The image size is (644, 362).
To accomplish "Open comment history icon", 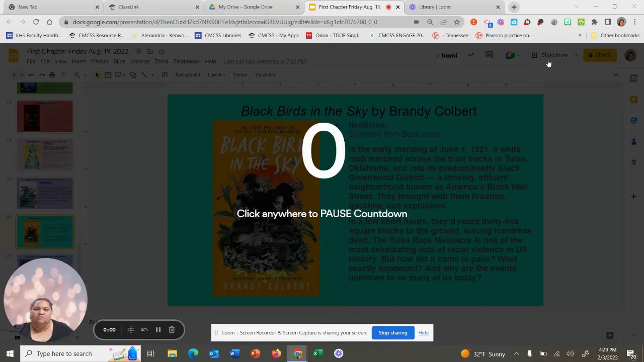I will point(489,55).
